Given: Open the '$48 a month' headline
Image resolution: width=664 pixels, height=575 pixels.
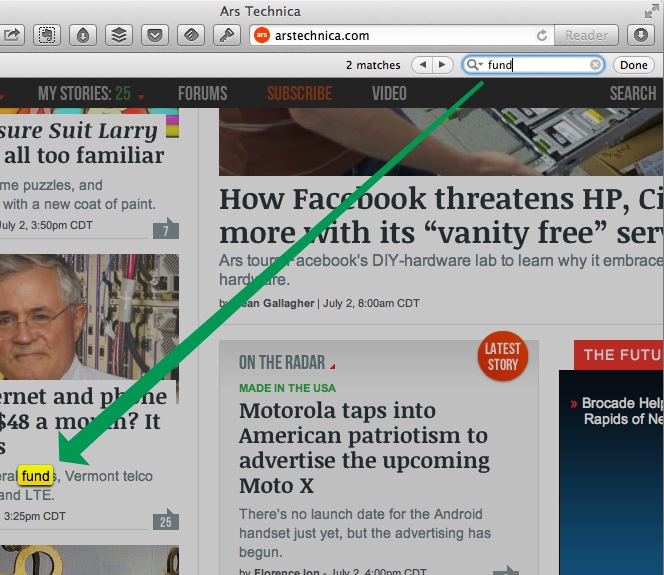Looking at the screenshot, I should click(83, 421).
